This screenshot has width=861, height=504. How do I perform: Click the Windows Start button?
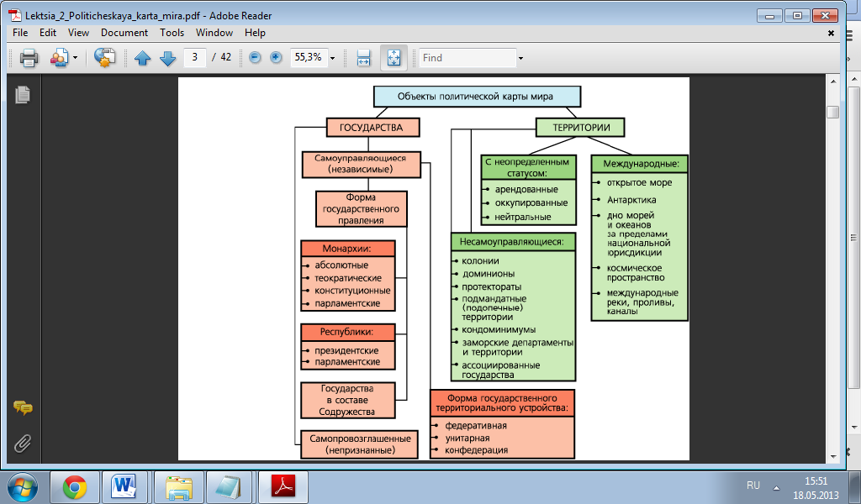pos(23,487)
